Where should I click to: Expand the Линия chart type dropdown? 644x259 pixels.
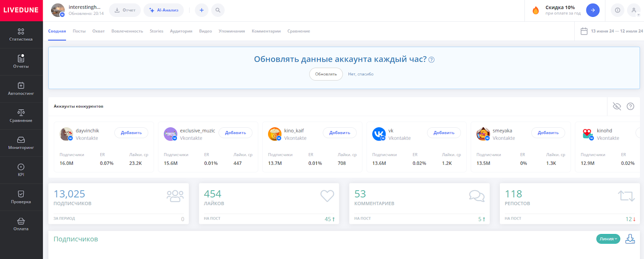(x=608, y=239)
